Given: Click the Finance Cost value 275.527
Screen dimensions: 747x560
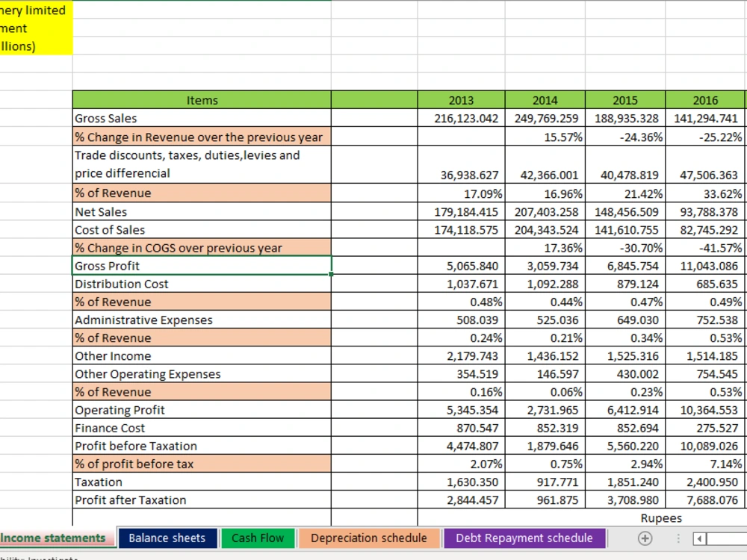Looking at the screenshot, I should pos(705,428).
